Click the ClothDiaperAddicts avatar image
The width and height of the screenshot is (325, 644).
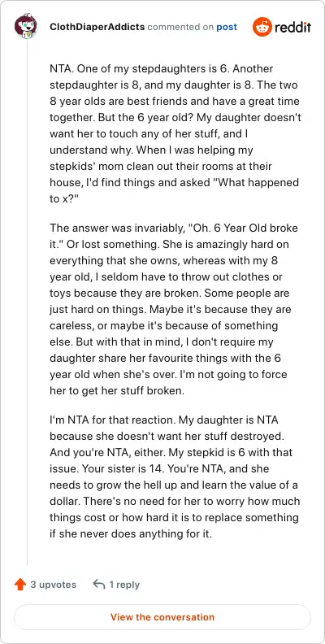tap(25, 26)
